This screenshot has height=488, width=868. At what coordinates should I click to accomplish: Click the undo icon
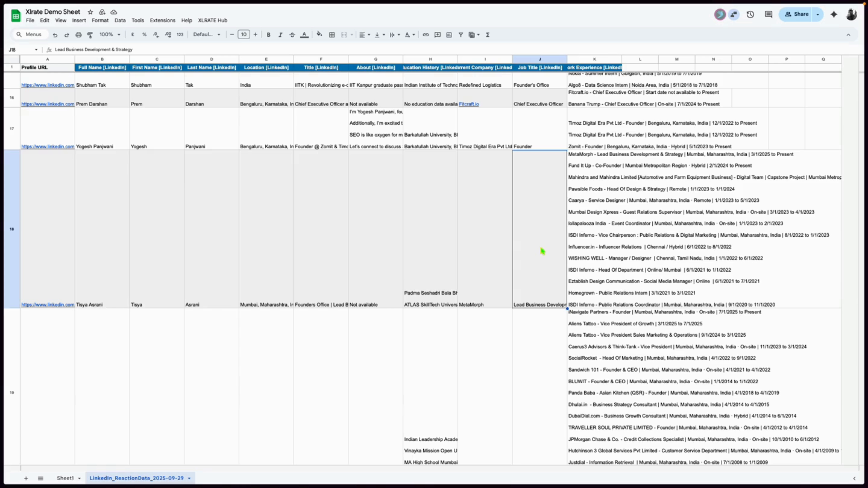pos(55,34)
